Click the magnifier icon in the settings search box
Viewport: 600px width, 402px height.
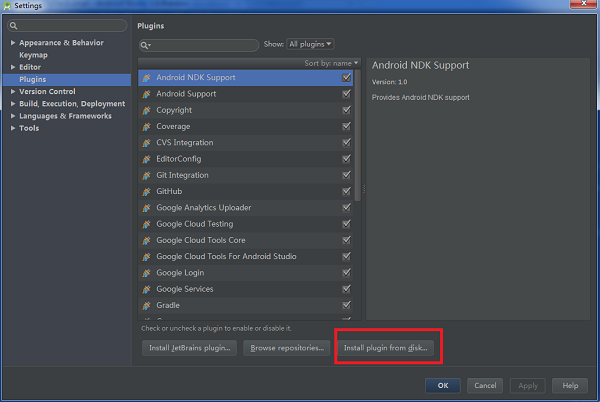[x=13, y=26]
